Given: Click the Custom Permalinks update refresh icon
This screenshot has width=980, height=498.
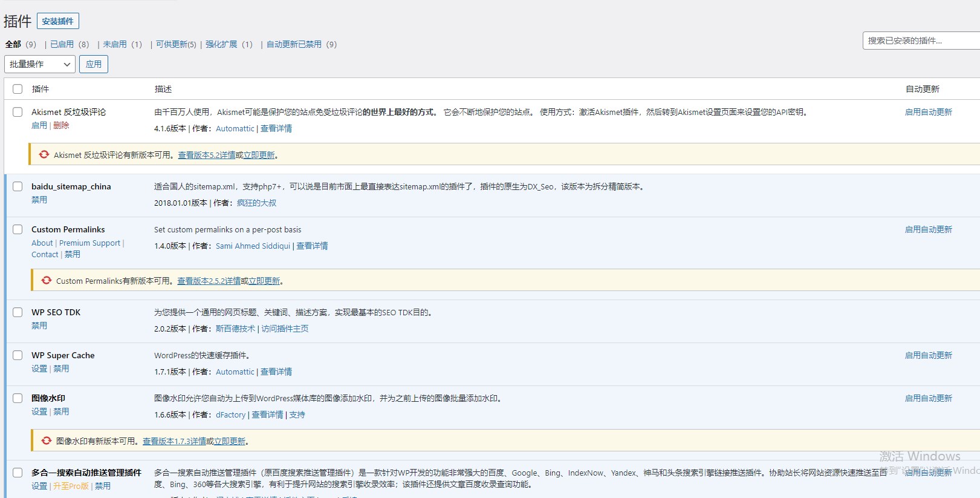Looking at the screenshot, I should coord(47,281).
